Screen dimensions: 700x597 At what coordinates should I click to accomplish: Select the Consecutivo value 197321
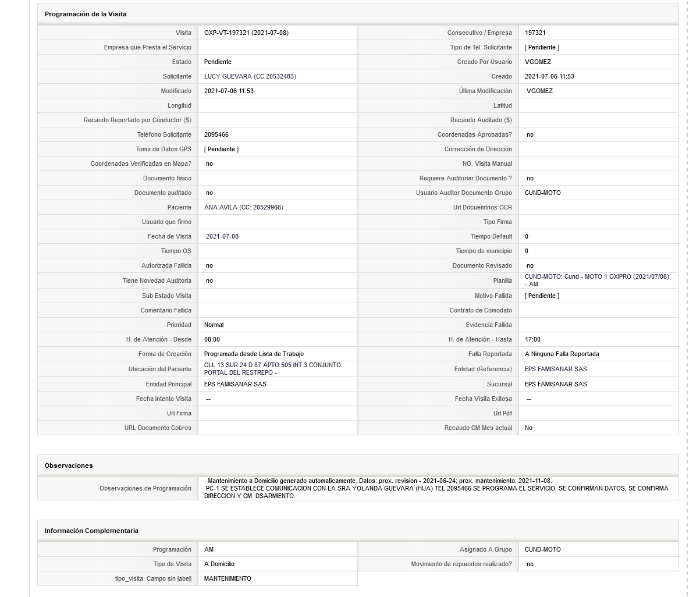coord(535,33)
